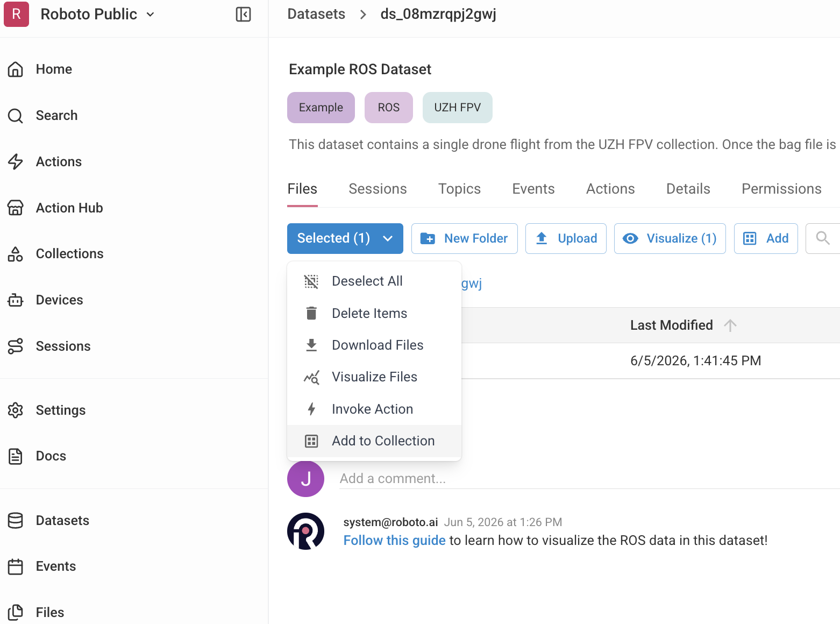The width and height of the screenshot is (840, 624).
Task: Switch to the Actions tab
Action: pyautogui.click(x=610, y=189)
